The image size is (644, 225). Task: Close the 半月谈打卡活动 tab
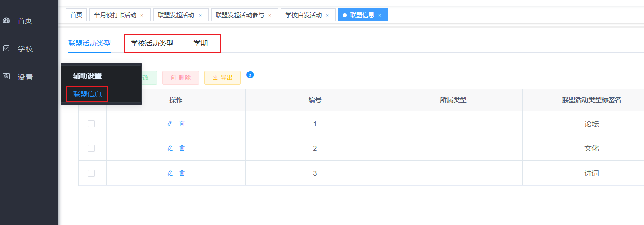point(142,15)
